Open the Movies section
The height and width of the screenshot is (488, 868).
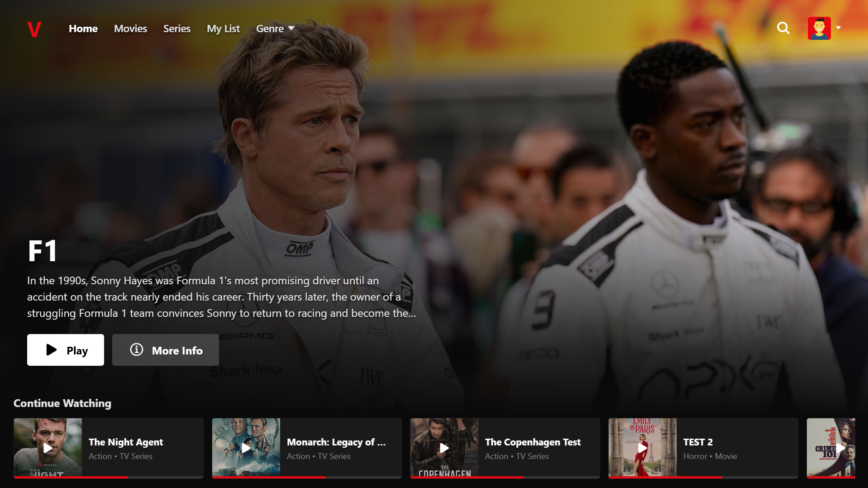point(130,29)
